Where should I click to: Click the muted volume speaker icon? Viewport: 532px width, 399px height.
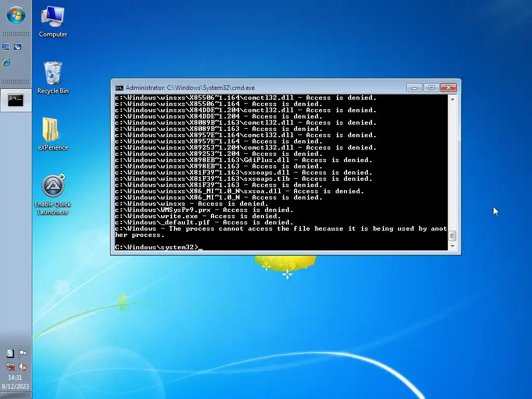pyautogui.click(x=22, y=366)
